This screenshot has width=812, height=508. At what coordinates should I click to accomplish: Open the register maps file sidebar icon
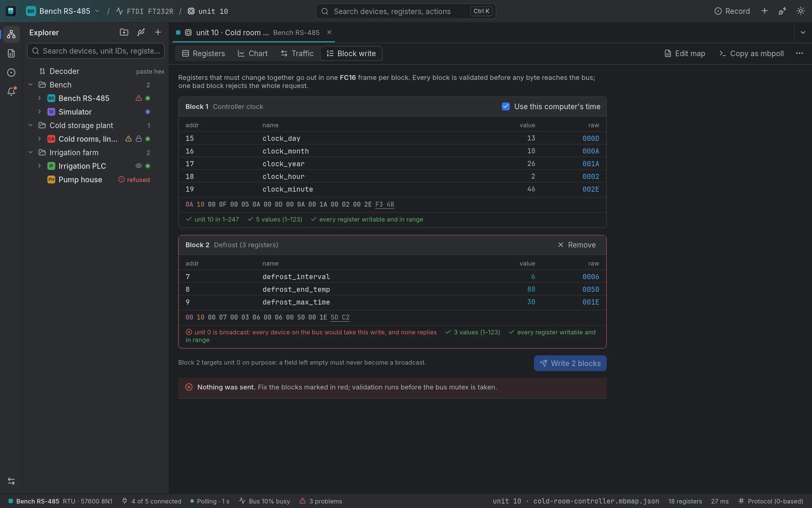pyautogui.click(x=11, y=53)
